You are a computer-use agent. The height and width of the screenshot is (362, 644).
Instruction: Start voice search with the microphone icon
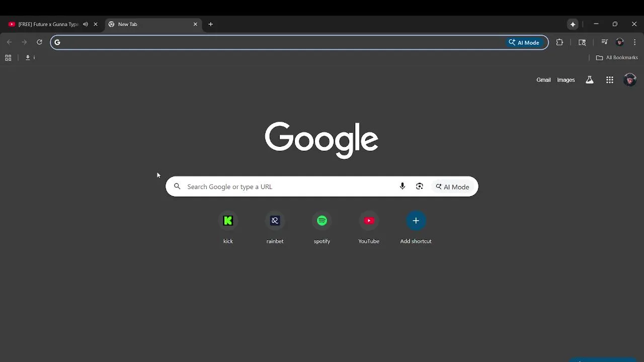[x=402, y=187]
